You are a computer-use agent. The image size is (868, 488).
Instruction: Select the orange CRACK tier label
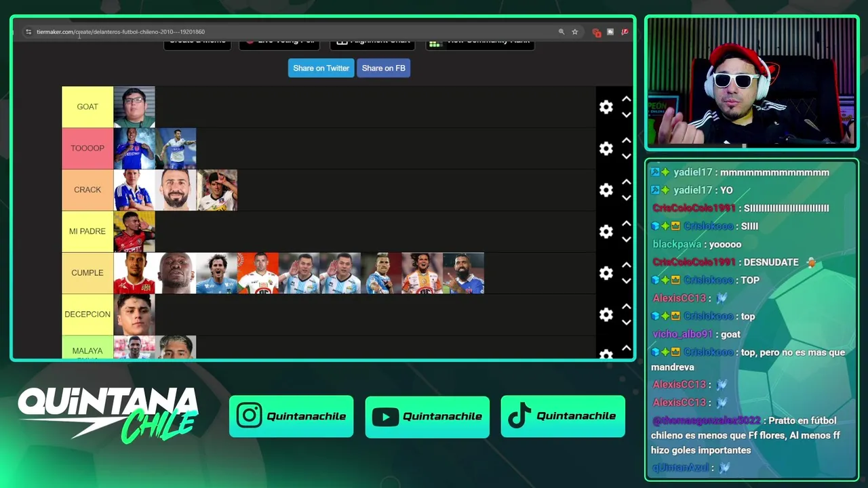click(87, 190)
